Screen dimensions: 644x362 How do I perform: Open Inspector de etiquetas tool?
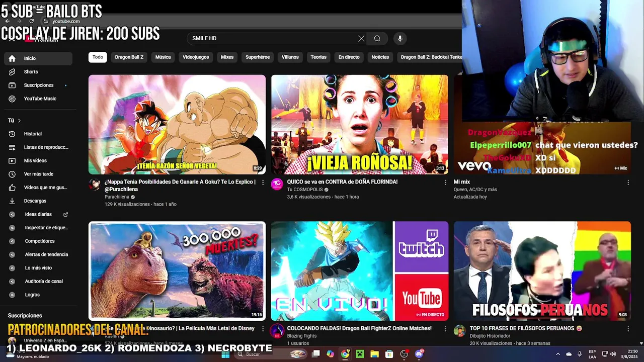point(38,228)
